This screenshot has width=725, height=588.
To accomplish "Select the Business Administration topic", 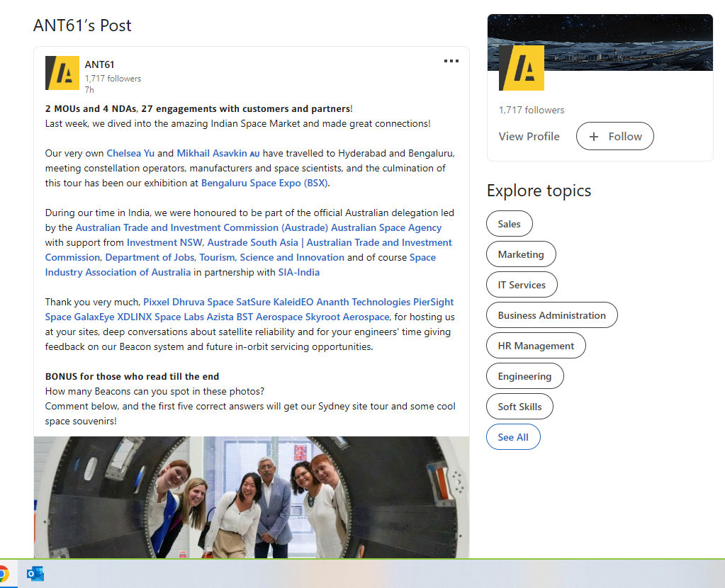I will pos(551,315).
